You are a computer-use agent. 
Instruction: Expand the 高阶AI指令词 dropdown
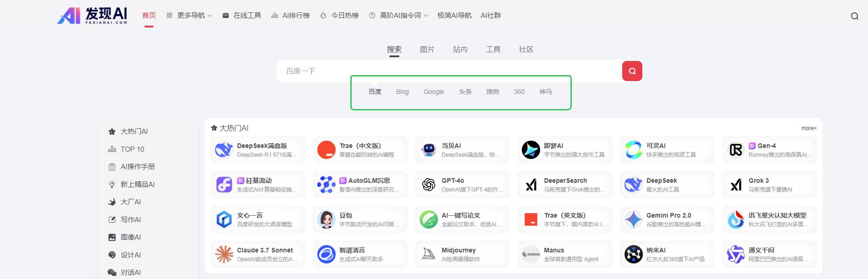tap(398, 16)
